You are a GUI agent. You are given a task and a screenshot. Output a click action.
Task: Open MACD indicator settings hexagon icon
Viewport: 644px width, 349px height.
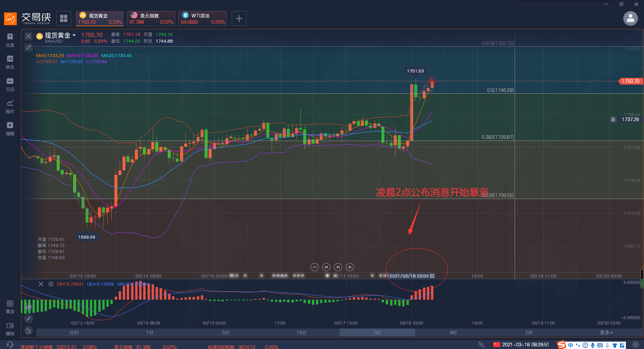(51, 284)
